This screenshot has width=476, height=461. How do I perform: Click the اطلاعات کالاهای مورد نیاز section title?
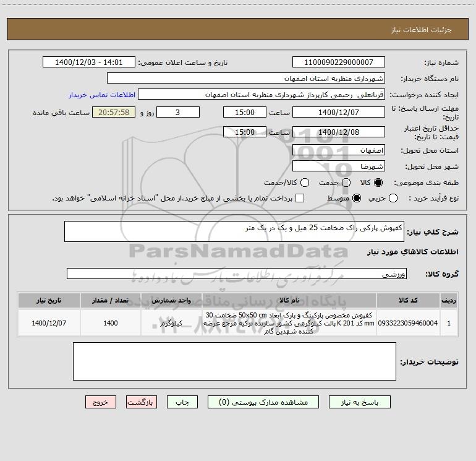[412, 252]
